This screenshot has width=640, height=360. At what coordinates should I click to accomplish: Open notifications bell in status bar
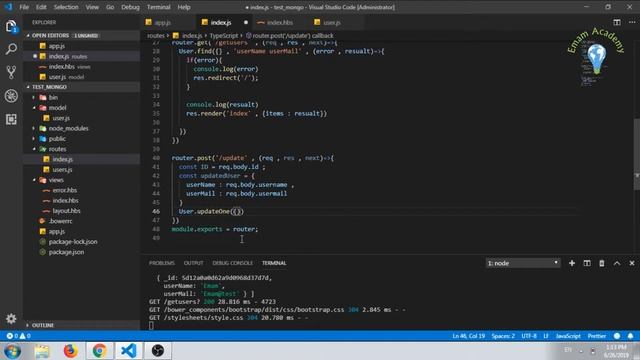pos(630,336)
